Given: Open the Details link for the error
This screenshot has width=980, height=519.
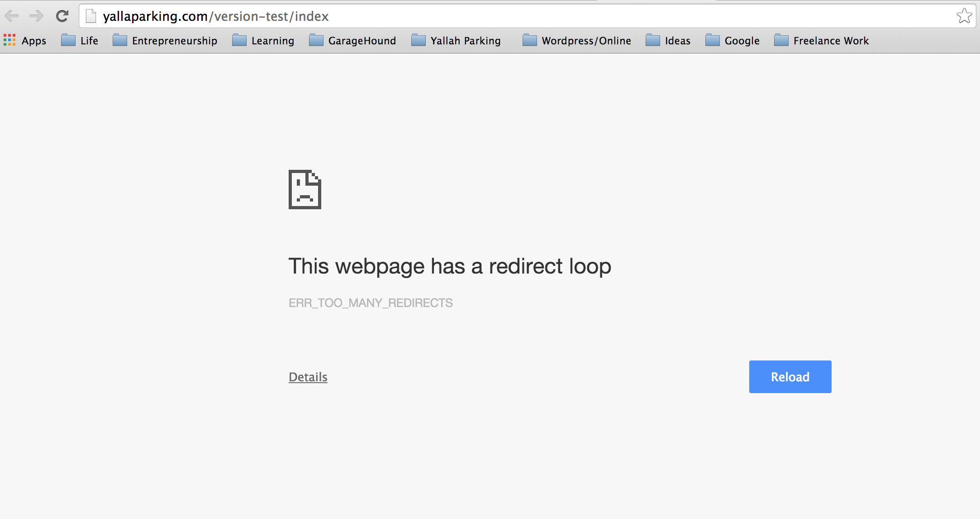Looking at the screenshot, I should [308, 377].
